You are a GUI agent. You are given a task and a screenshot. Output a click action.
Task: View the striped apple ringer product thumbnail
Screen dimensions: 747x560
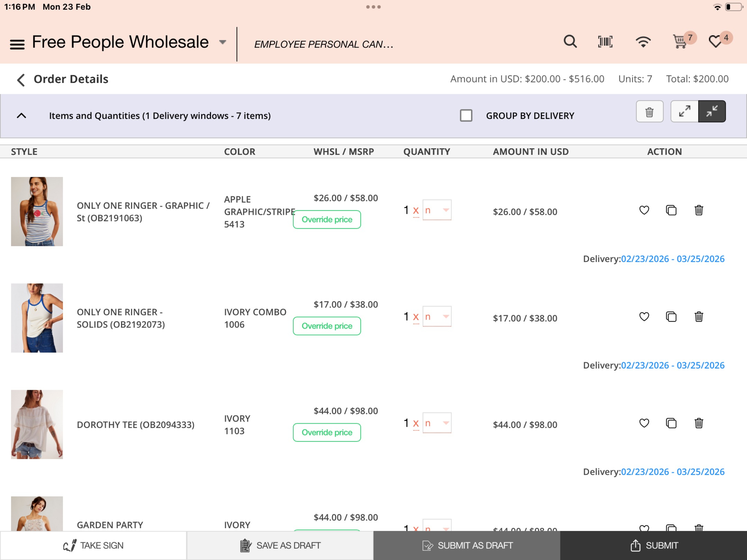(x=37, y=211)
